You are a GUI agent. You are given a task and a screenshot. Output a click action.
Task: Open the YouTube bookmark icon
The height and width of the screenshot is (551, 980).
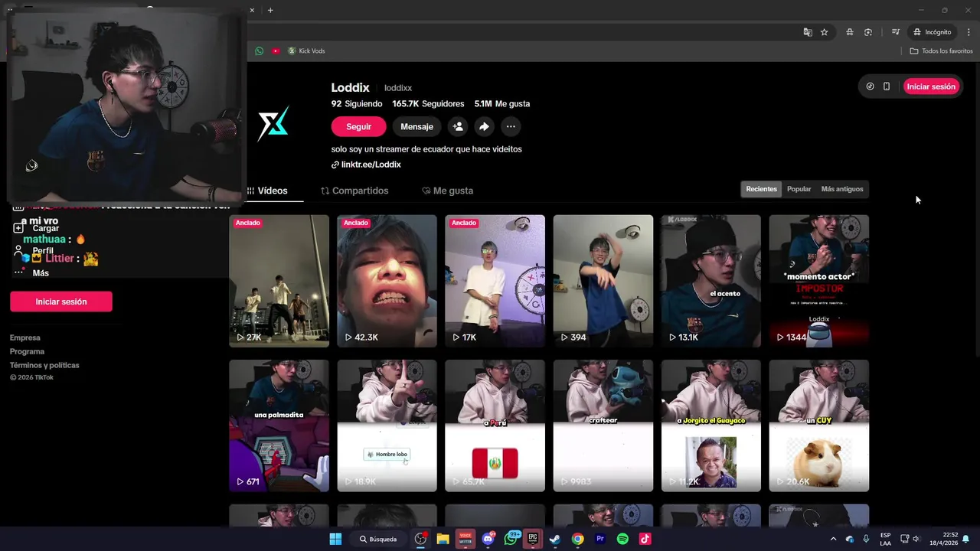[x=276, y=51]
